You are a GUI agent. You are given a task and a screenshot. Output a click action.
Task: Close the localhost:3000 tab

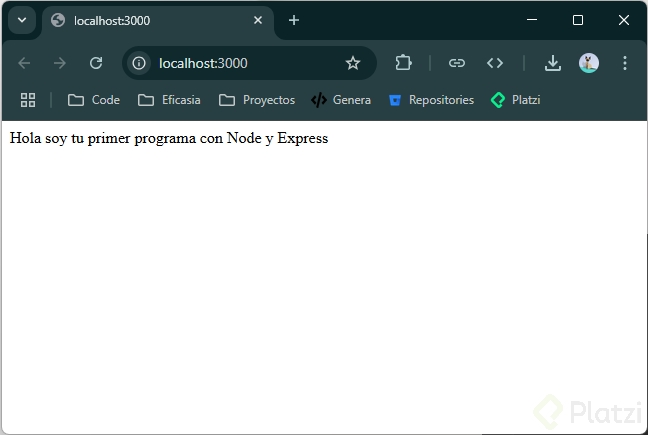point(258,20)
